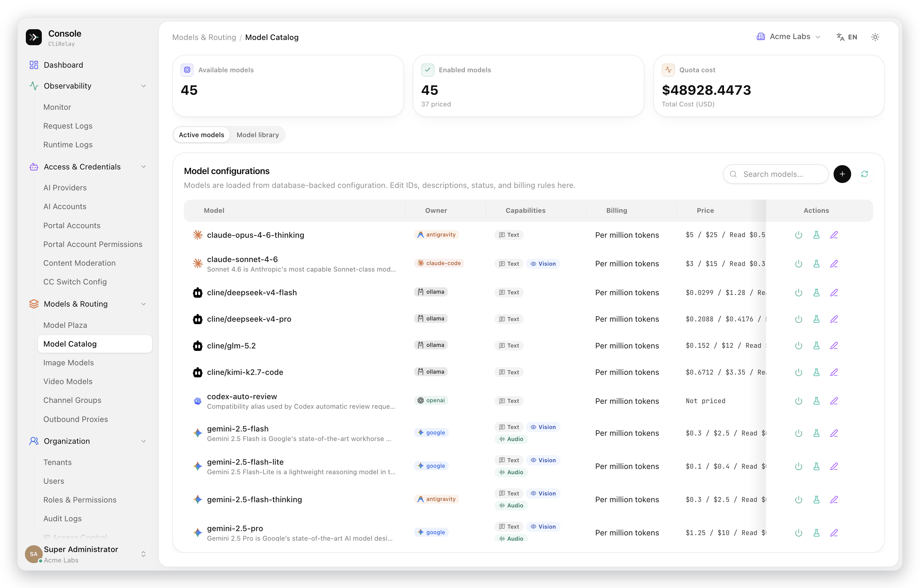Screen dimensions: 920x588
Task: Go to Channel Groups
Action: [72, 400]
